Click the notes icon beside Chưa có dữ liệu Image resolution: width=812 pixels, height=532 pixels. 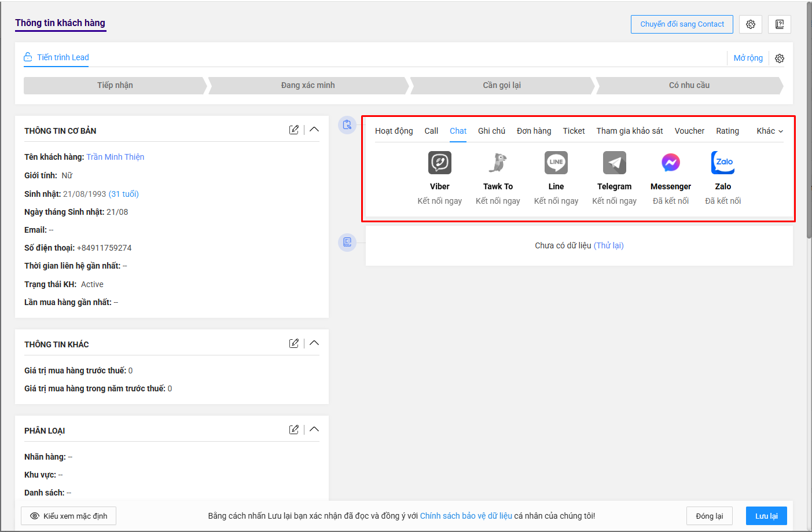coord(347,242)
